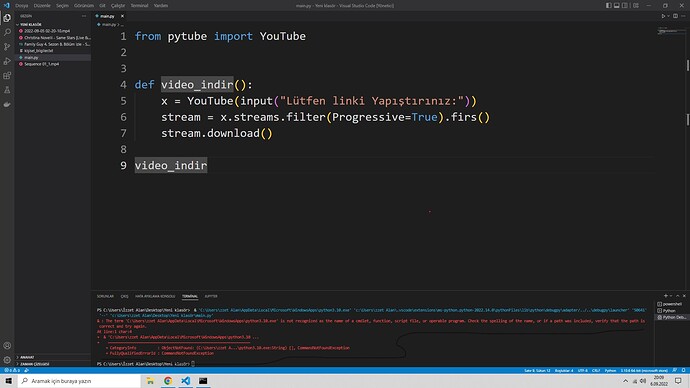This screenshot has width=690, height=388.
Task: Split the editor to the right
Action: pos(675,16)
